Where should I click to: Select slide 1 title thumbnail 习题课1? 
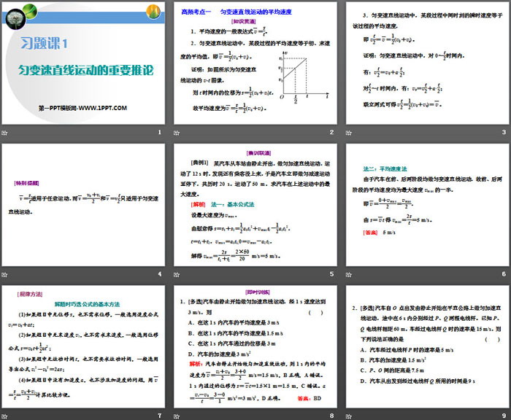point(83,63)
